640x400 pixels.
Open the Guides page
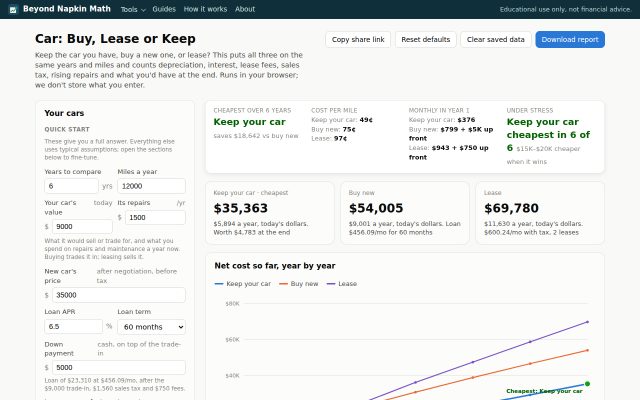(x=164, y=9)
